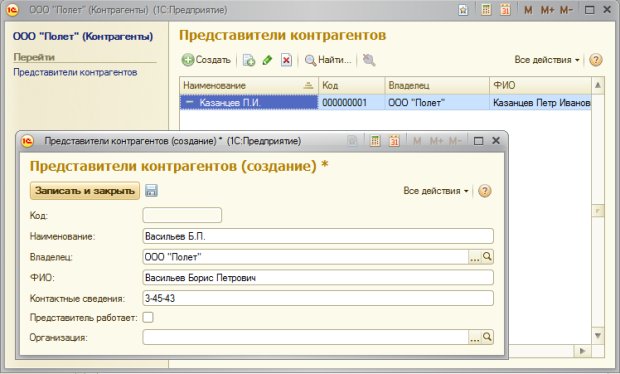Edit the current item with the green pencil icon

pos(268,60)
